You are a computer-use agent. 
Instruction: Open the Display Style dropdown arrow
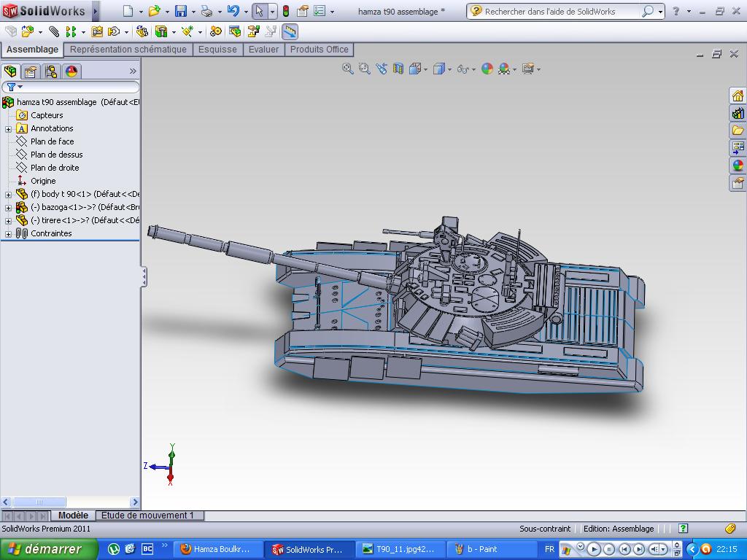point(449,69)
